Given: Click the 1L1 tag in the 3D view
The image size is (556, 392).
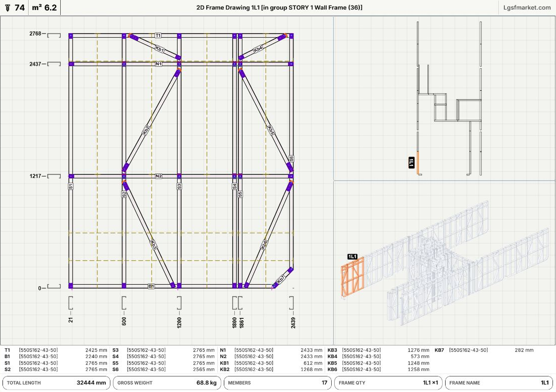Looking at the screenshot, I should click(x=352, y=257).
